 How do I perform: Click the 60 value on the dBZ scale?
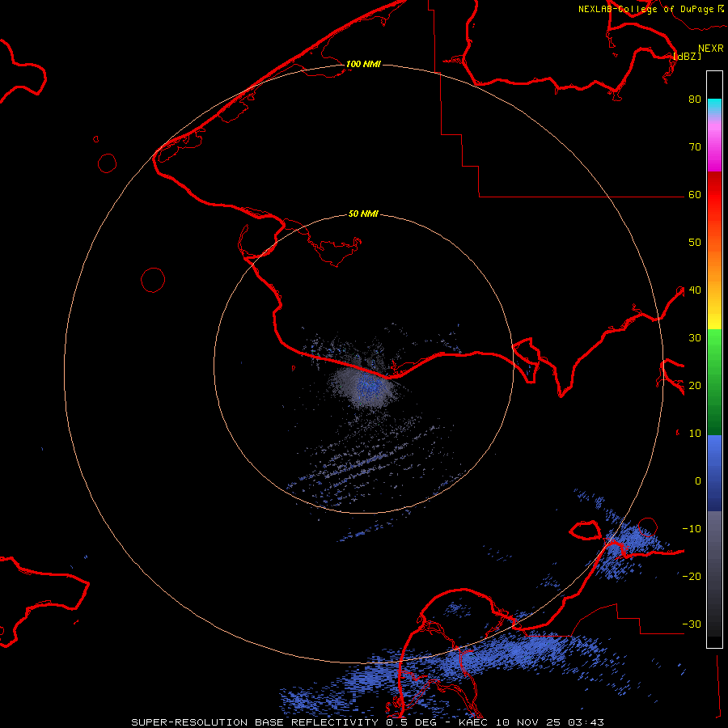tap(695, 195)
